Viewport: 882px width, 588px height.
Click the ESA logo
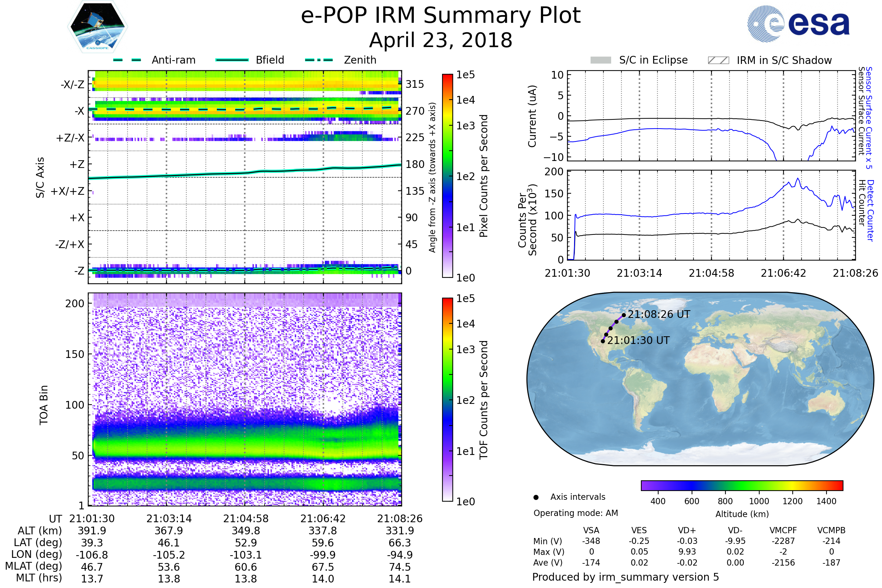point(798,24)
